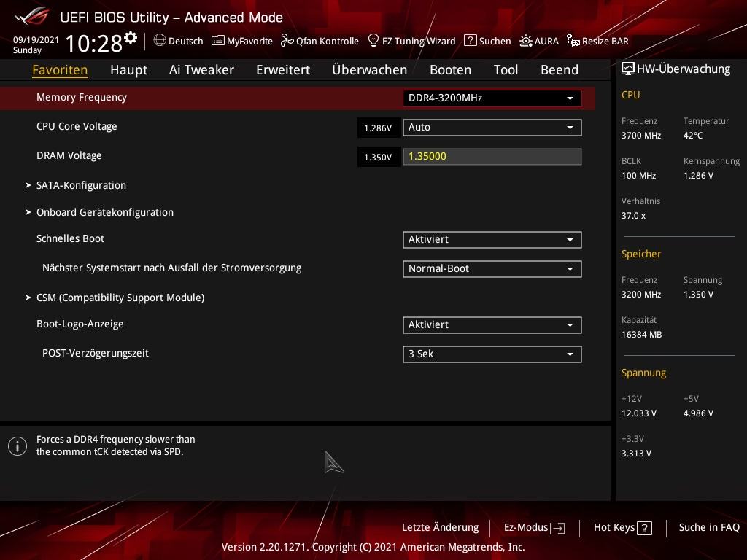Click the BIOS version copyright text
This screenshot has width=747, height=560.
[373, 547]
